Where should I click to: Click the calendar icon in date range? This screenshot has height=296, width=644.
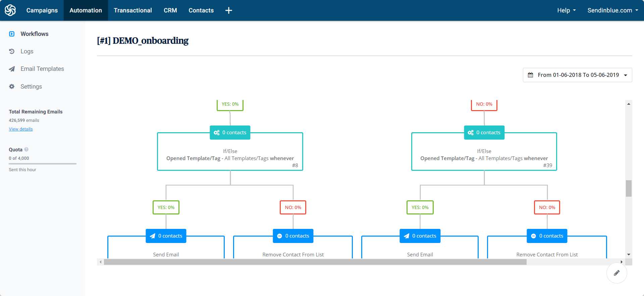pyautogui.click(x=530, y=75)
